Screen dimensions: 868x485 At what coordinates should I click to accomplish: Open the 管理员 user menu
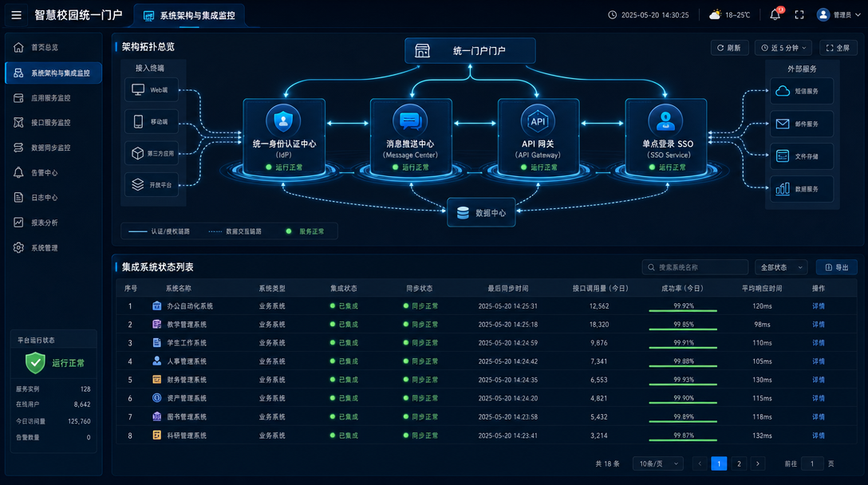[x=838, y=15]
